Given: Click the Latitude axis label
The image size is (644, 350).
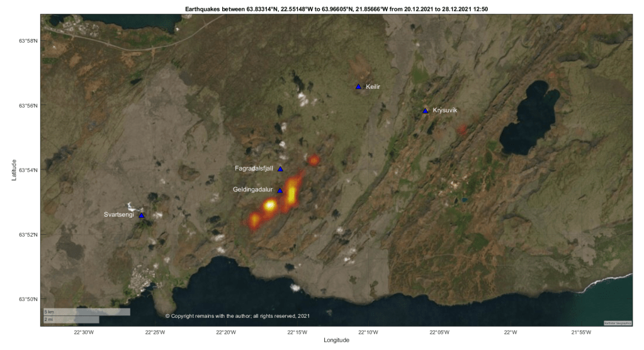Looking at the screenshot, I should tap(14, 169).
